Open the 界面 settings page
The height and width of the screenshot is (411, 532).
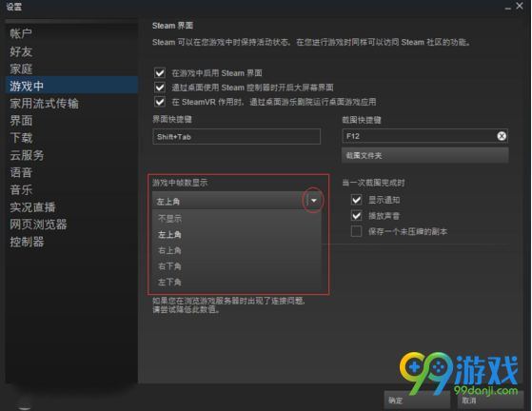click(x=21, y=121)
